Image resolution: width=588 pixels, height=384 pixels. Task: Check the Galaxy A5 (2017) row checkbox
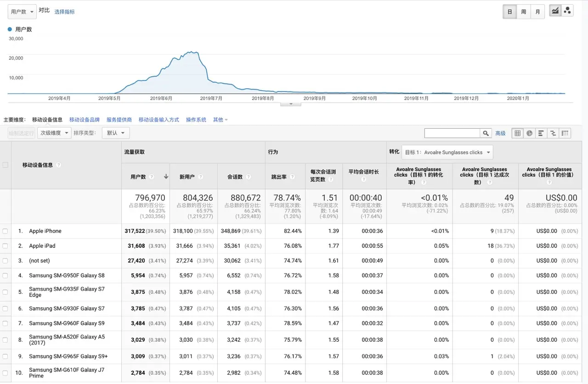click(6, 340)
